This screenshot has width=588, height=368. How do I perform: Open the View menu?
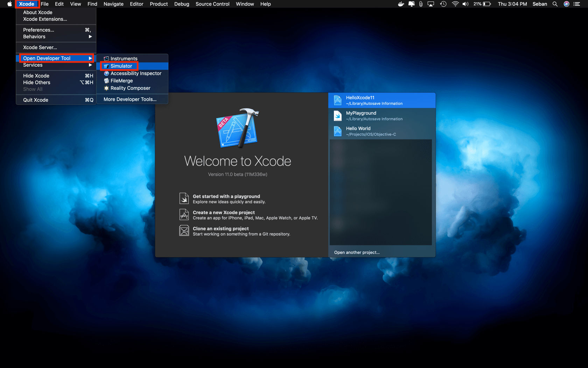[76, 4]
